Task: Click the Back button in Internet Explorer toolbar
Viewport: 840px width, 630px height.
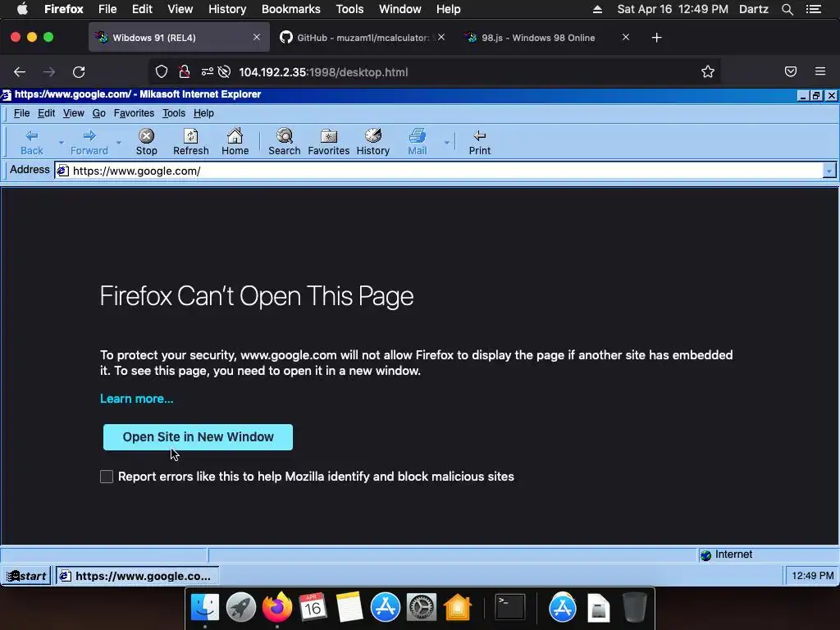Action: (32, 142)
